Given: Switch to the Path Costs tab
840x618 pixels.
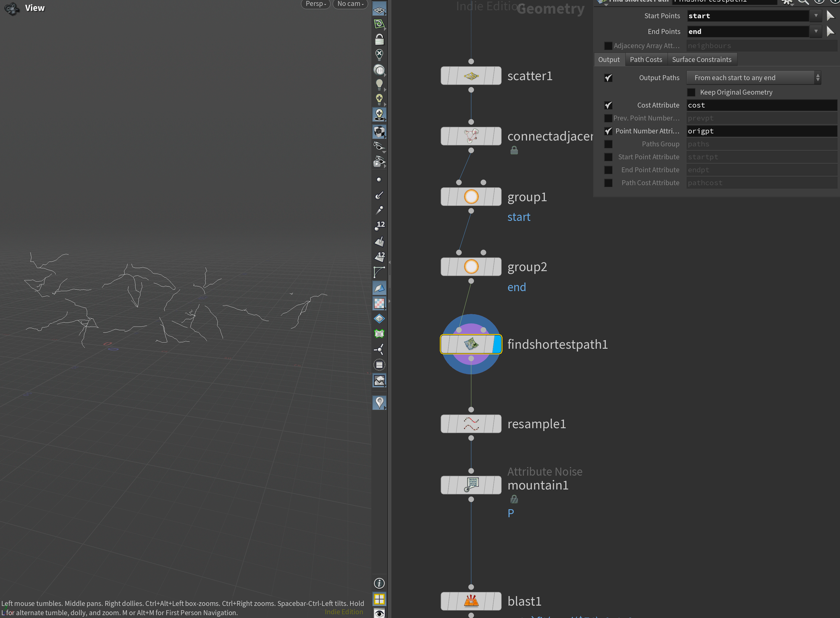Looking at the screenshot, I should point(644,59).
